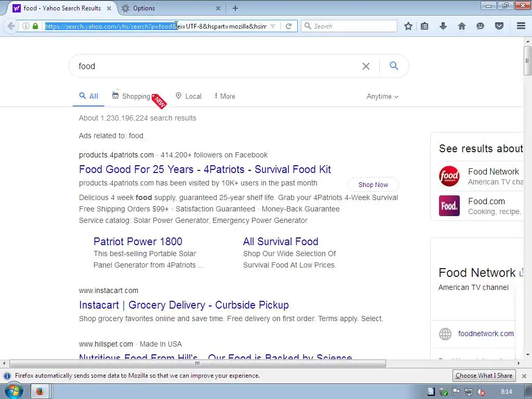Show bookmarks list icon in toolbar

click(424, 26)
